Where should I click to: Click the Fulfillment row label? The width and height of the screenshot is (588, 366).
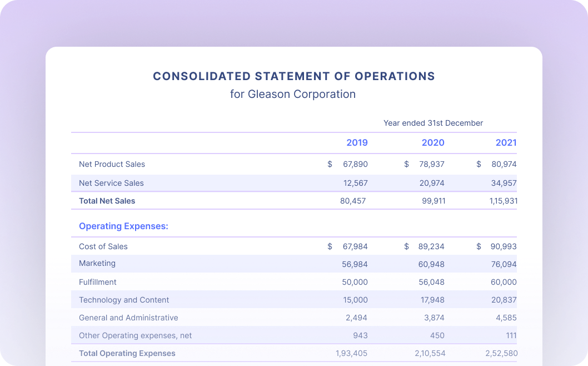pos(98,282)
